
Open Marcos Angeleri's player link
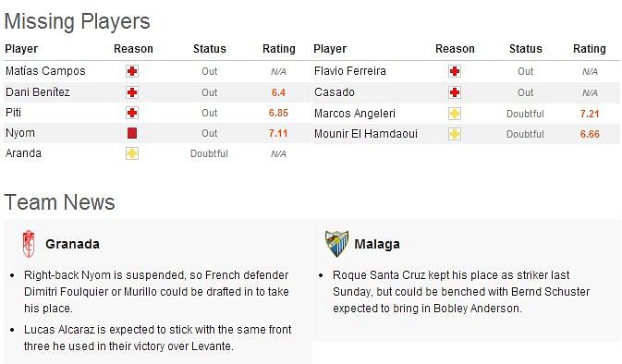(355, 114)
